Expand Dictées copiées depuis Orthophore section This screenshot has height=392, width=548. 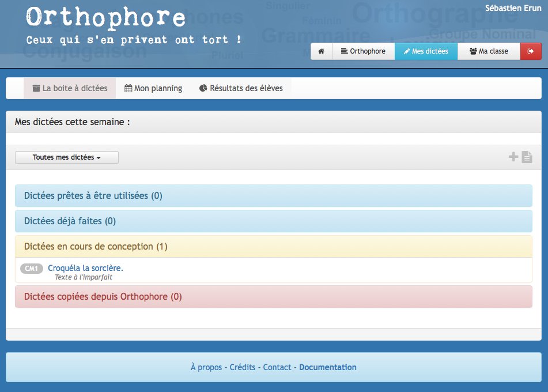[x=274, y=296]
